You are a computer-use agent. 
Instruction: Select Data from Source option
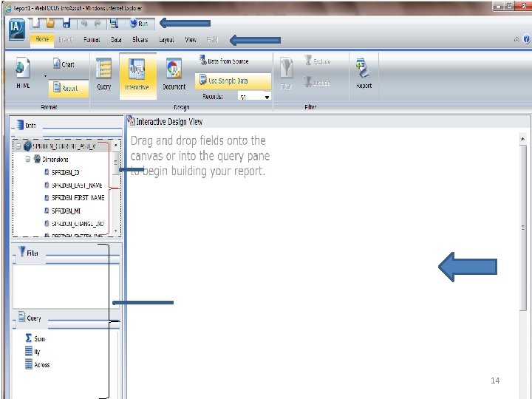tap(224, 61)
